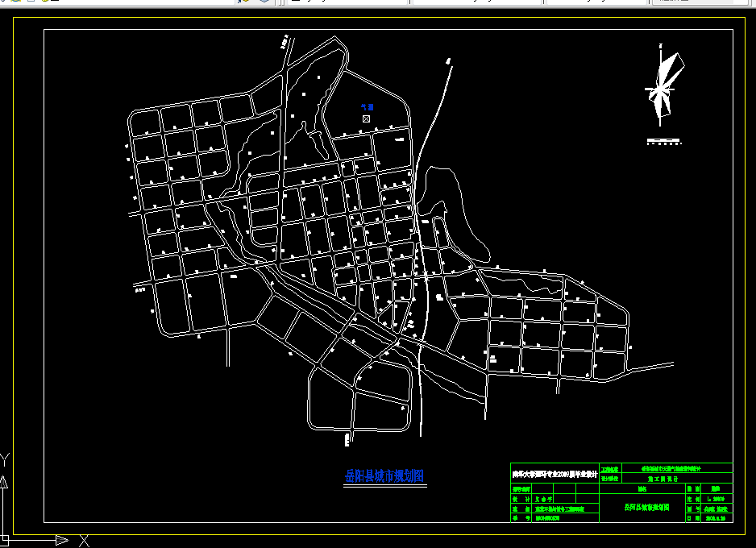
Task: Pick the scale bar beneath the wind rose
Action: click(x=664, y=141)
